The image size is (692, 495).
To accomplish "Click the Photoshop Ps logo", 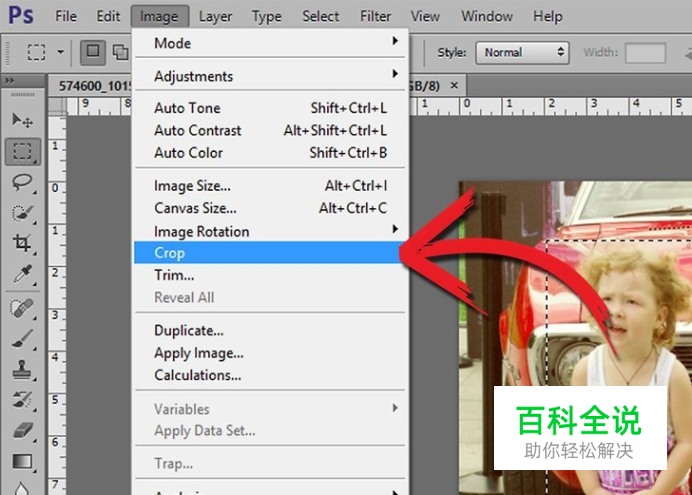I will point(21,15).
